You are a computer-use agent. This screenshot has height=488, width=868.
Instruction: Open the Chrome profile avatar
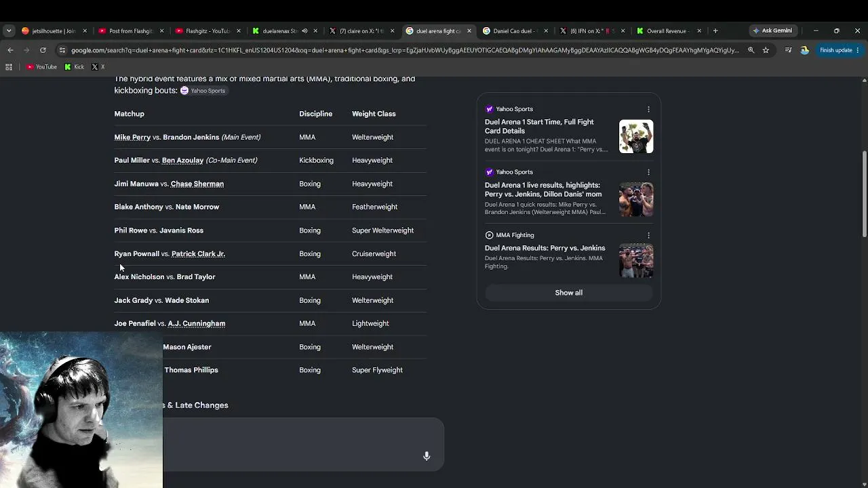pos(804,50)
